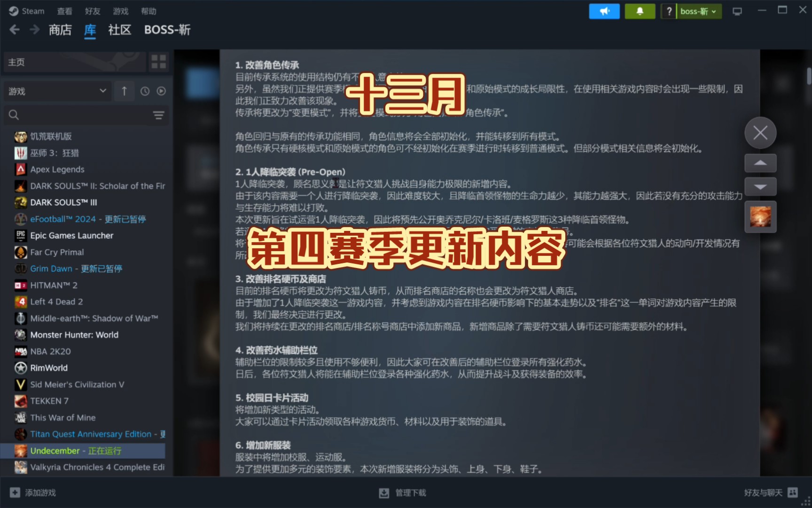Image resolution: width=812 pixels, height=508 pixels.
Task: Select the running Undecember entry
Action: [83, 451]
